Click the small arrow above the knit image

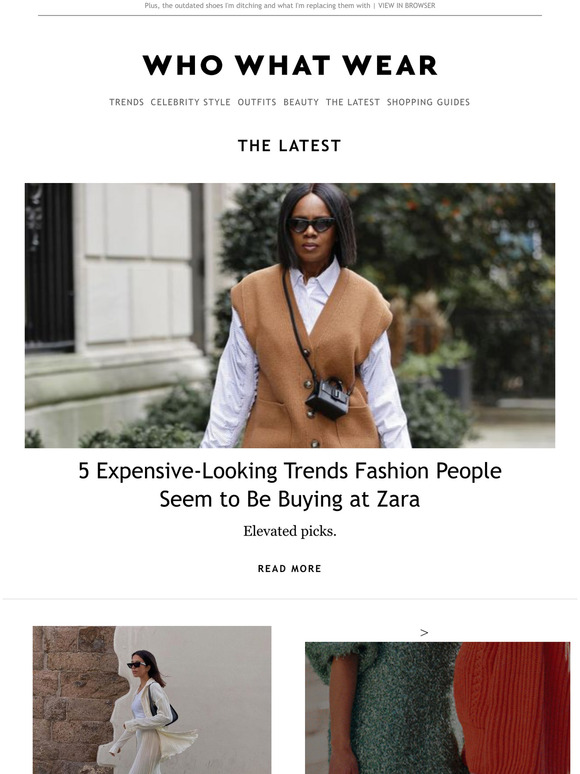point(424,632)
